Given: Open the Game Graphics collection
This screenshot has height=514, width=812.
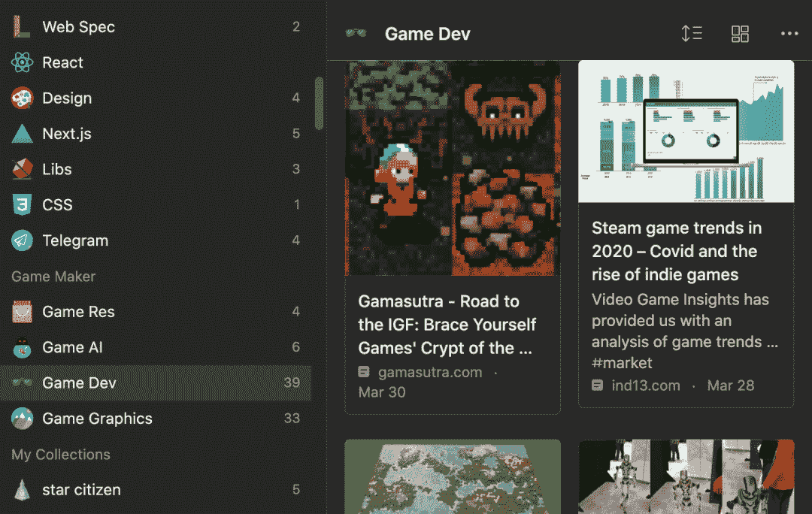Looking at the screenshot, I should tap(97, 419).
